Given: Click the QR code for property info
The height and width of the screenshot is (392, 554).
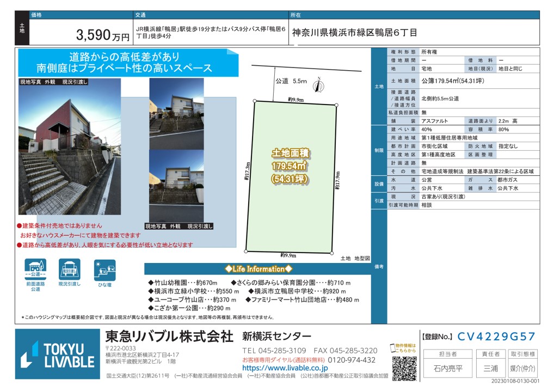Looking at the screenshot, I should tap(403, 369).
